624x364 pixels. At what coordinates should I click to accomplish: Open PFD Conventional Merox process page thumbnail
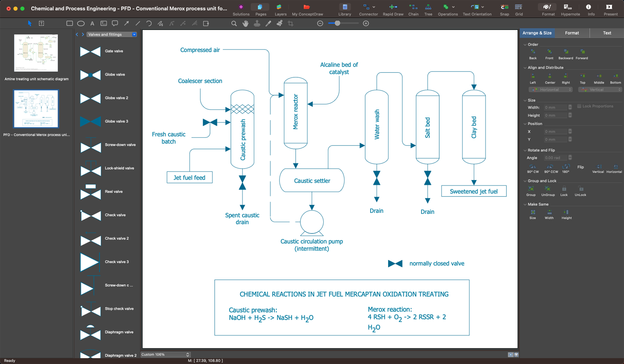pos(36,109)
